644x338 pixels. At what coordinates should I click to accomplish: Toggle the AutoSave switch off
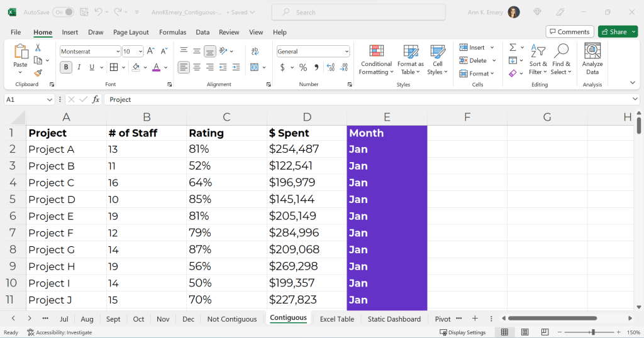63,13
